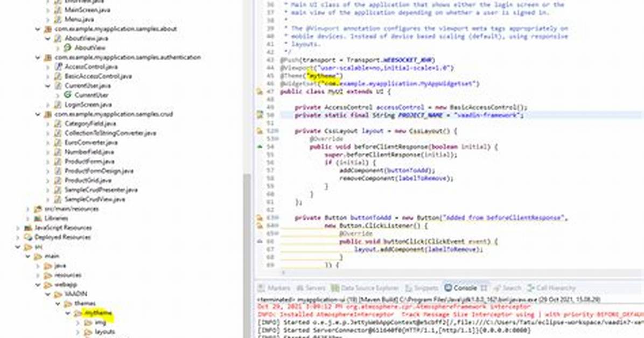Select NumberField.java file
Image resolution: width=644 pixels, height=338 pixels.
pos(89,152)
